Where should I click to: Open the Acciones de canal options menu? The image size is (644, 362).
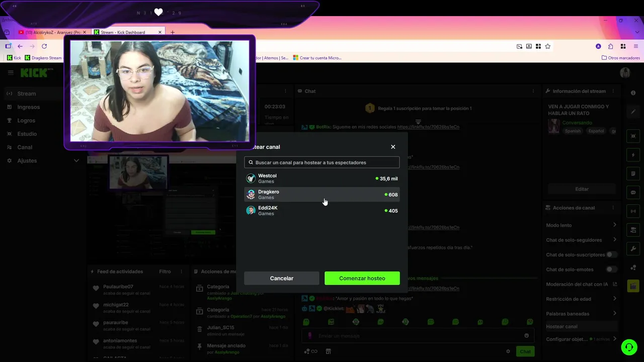click(613, 208)
